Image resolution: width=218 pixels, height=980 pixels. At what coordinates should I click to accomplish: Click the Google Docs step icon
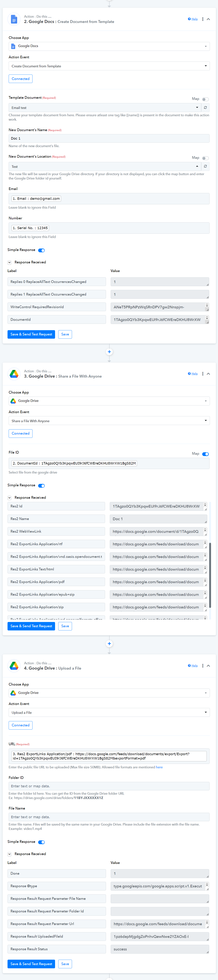coord(14,19)
